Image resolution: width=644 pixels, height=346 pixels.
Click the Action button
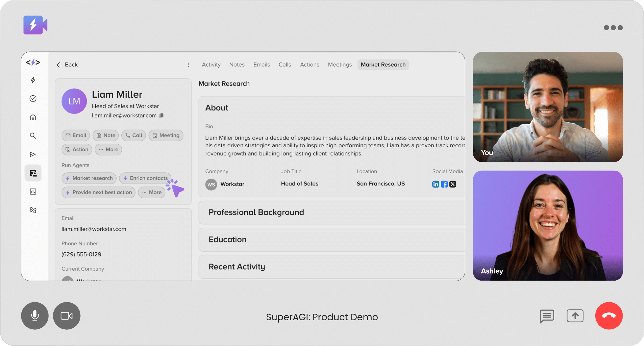click(77, 149)
